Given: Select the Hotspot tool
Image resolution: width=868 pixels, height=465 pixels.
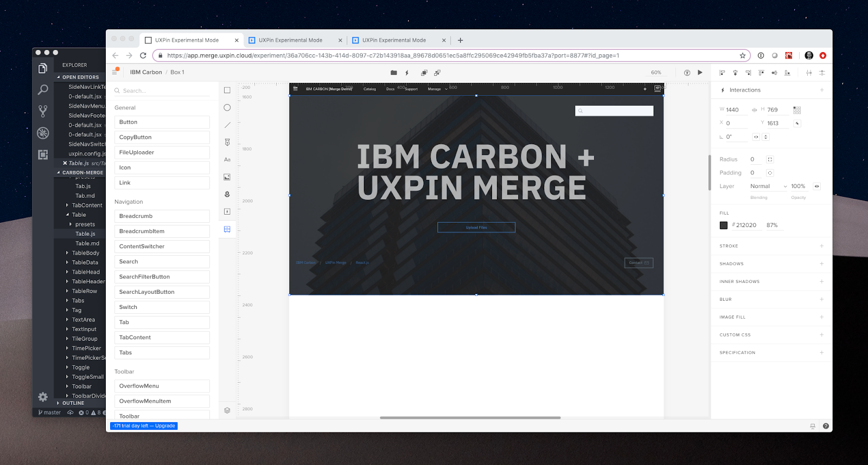Looking at the screenshot, I should [227, 212].
